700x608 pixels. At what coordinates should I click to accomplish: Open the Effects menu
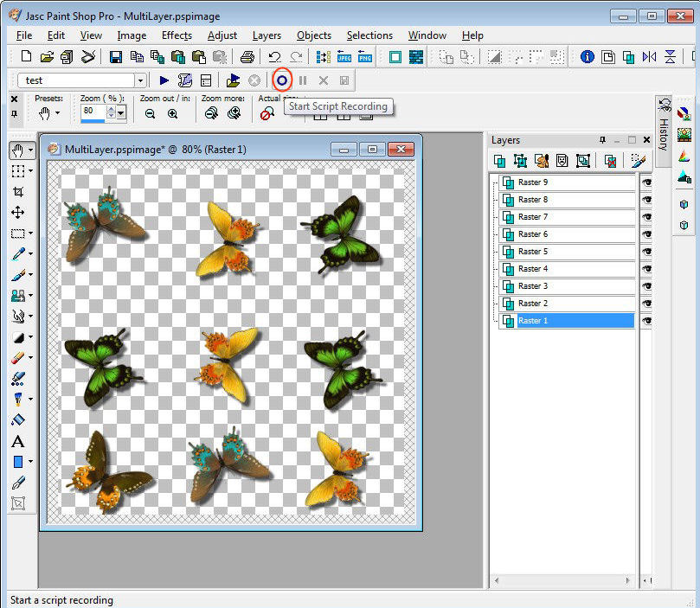click(x=177, y=35)
